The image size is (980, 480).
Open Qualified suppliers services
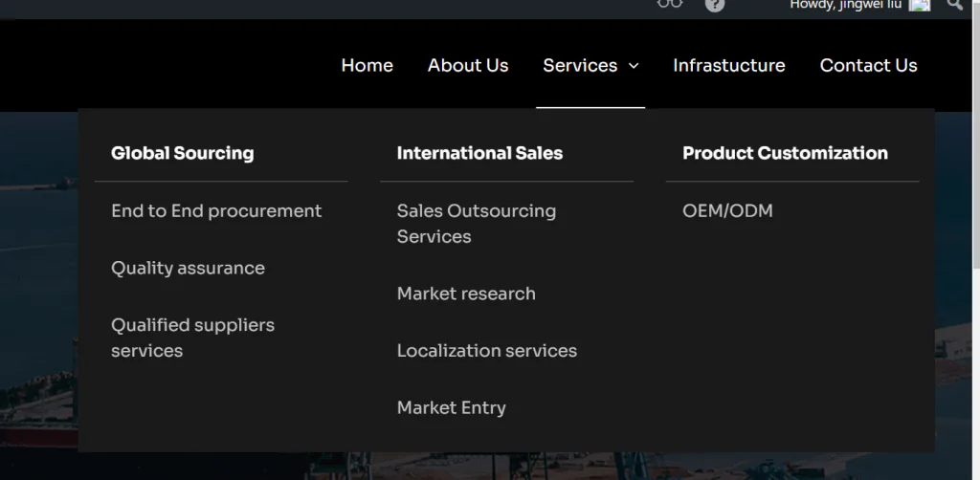[x=192, y=338]
